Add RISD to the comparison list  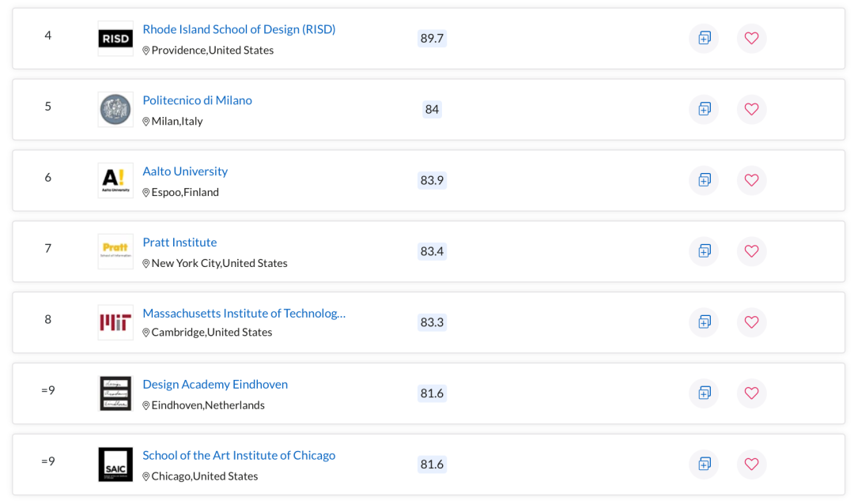(x=705, y=38)
